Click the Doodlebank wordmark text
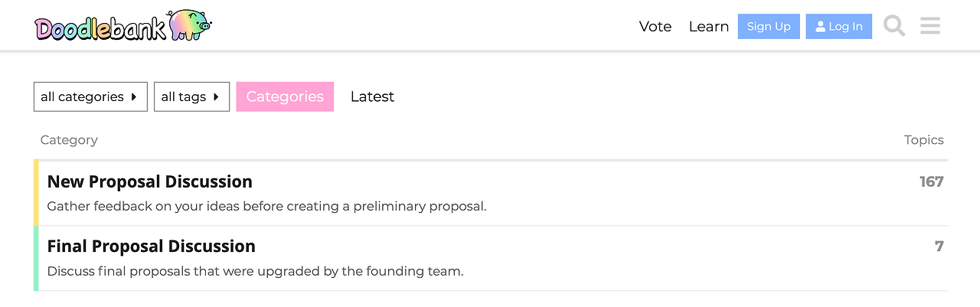Screen dimensions: 980x307 [x=100, y=29]
